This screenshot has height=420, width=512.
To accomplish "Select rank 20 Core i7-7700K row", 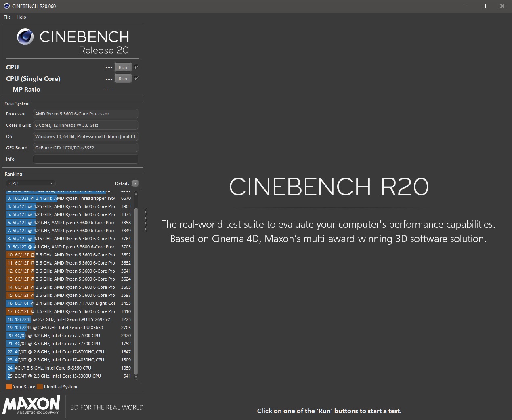I will coord(69,336).
